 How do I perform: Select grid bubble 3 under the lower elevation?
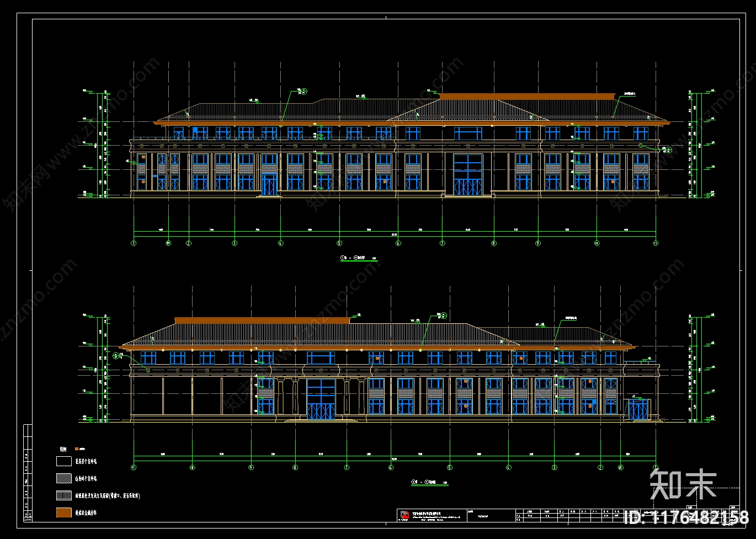(554, 467)
